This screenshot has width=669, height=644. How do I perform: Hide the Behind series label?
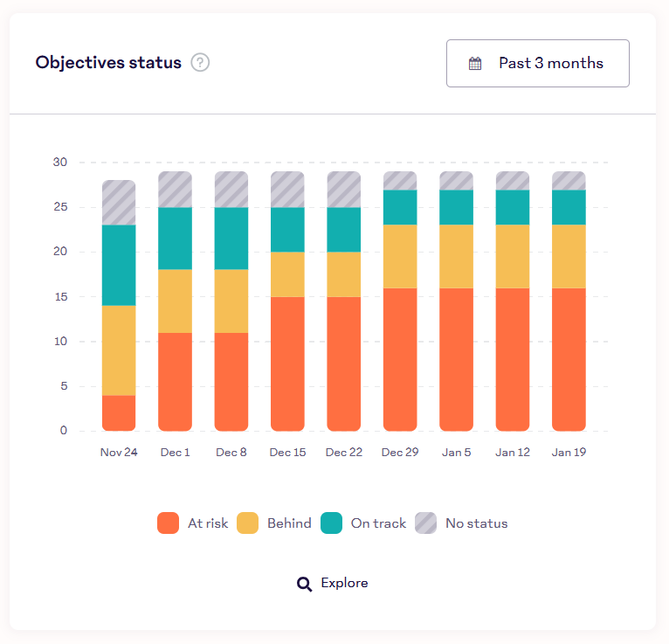coord(289,523)
